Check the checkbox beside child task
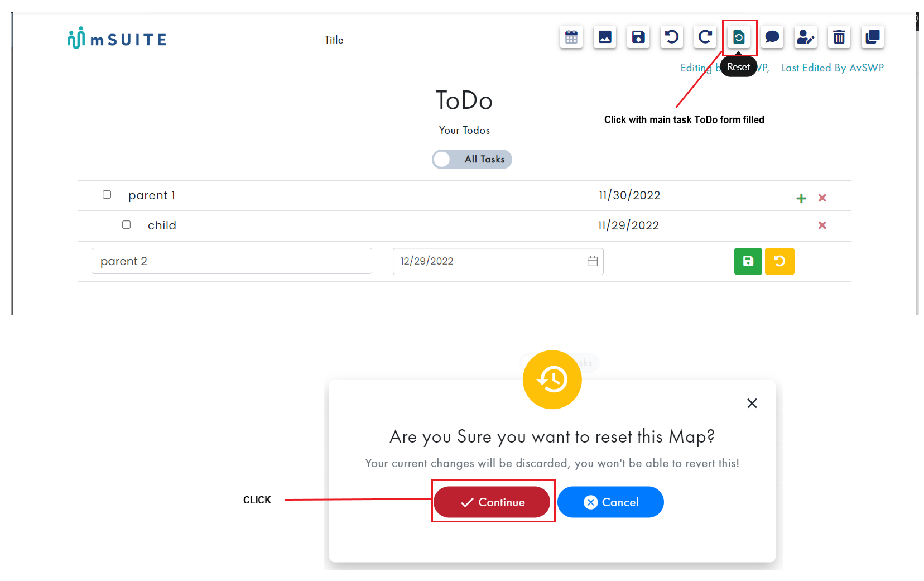This screenshot has height=581, width=924. click(x=126, y=225)
